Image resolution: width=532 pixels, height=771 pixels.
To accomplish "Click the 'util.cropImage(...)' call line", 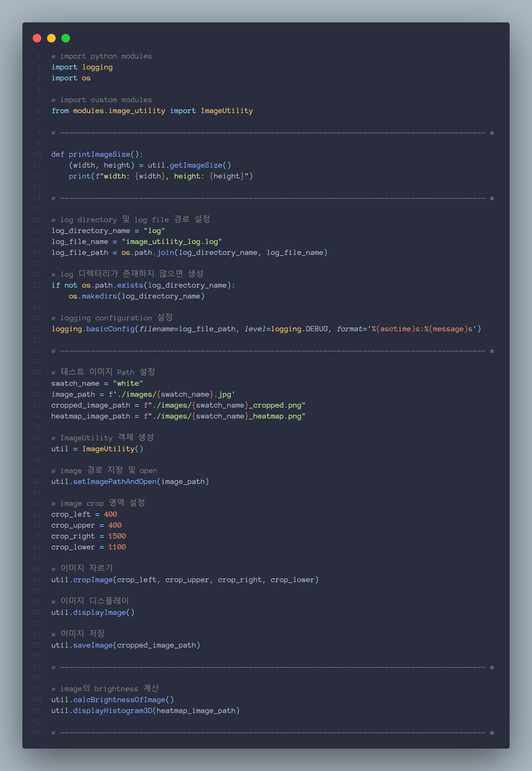I will (x=185, y=580).
